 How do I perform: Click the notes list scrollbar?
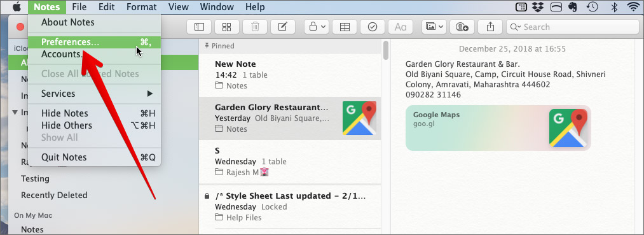click(386, 50)
